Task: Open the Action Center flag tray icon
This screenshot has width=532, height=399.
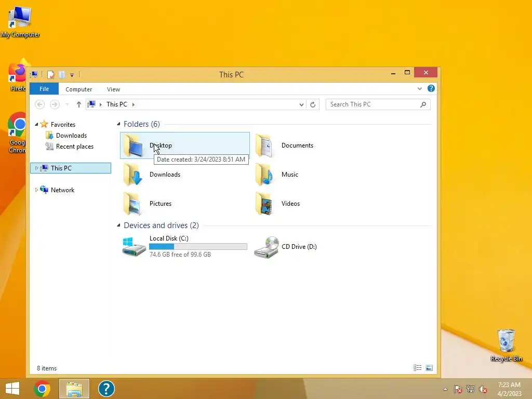Action: pos(458,389)
